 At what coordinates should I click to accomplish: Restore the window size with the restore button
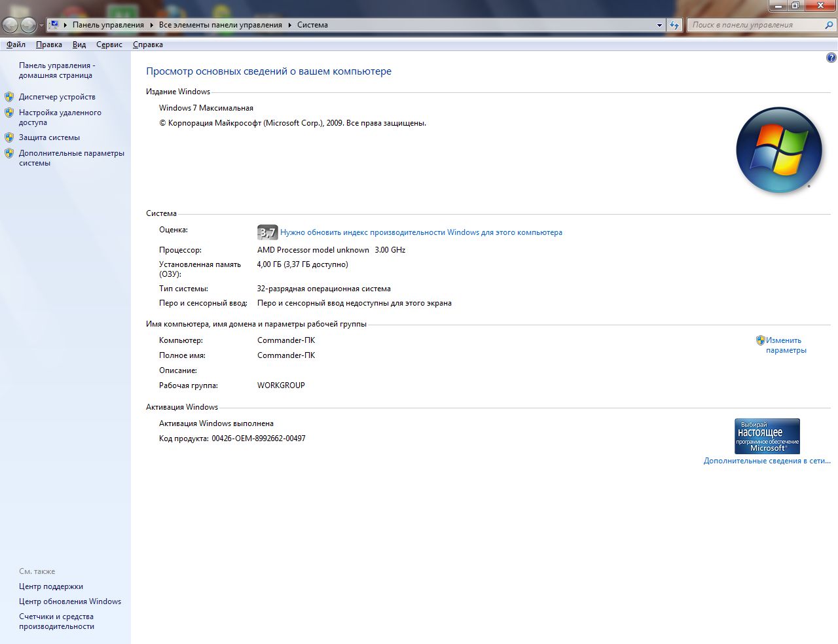pos(795,5)
